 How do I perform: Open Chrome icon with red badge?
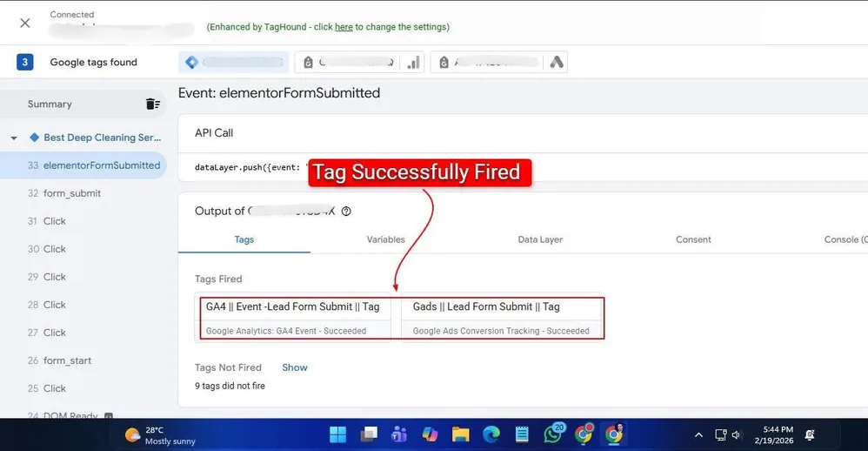pyautogui.click(x=584, y=434)
